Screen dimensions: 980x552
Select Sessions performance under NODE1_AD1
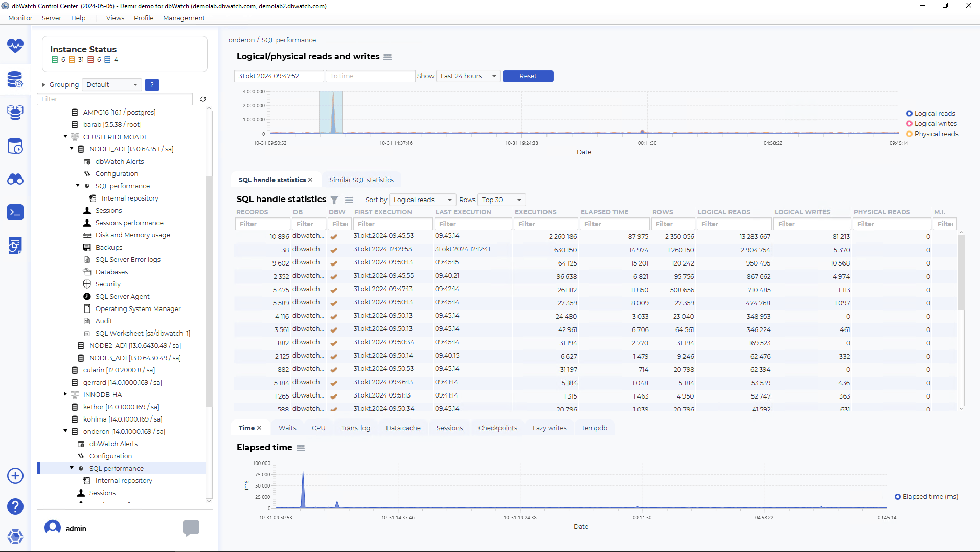129,223
